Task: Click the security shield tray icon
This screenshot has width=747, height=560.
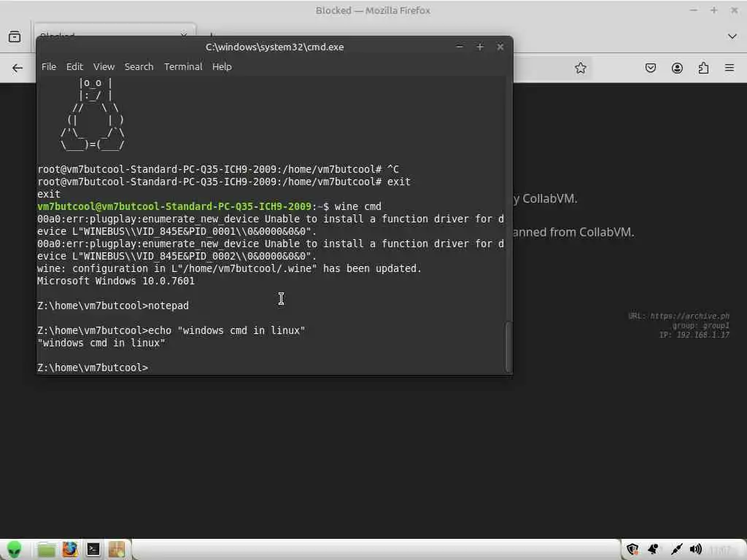Action: tap(632, 550)
